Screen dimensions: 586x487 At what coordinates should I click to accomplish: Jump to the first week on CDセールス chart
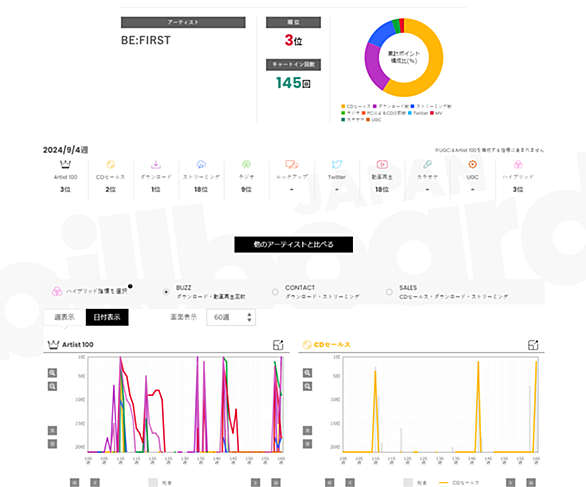[330, 483]
